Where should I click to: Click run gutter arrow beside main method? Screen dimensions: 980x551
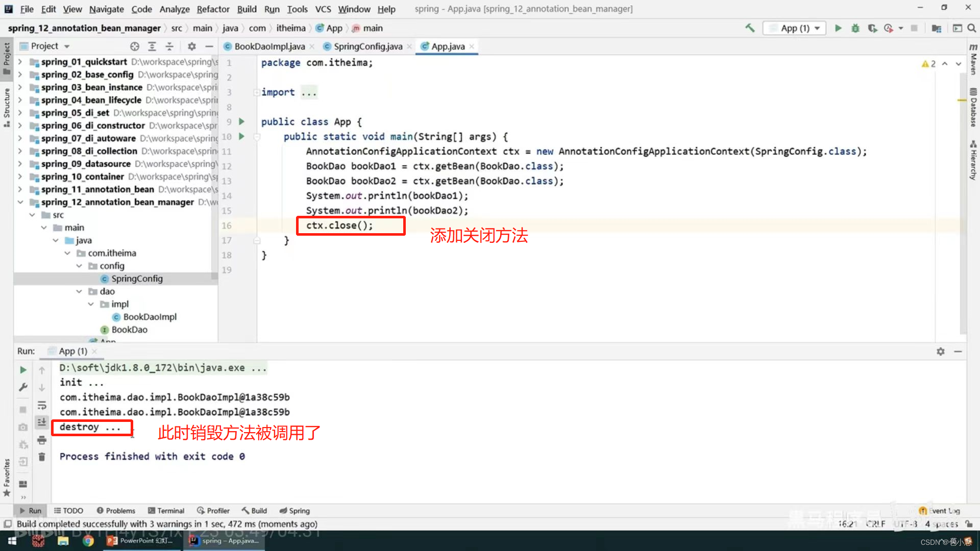(x=242, y=136)
